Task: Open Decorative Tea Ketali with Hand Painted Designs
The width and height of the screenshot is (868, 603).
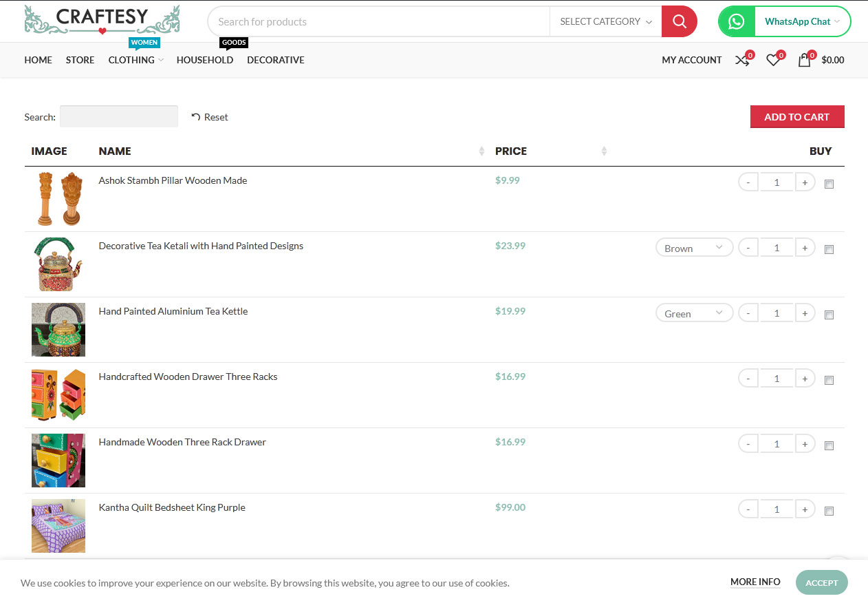Action: point(201,246)
